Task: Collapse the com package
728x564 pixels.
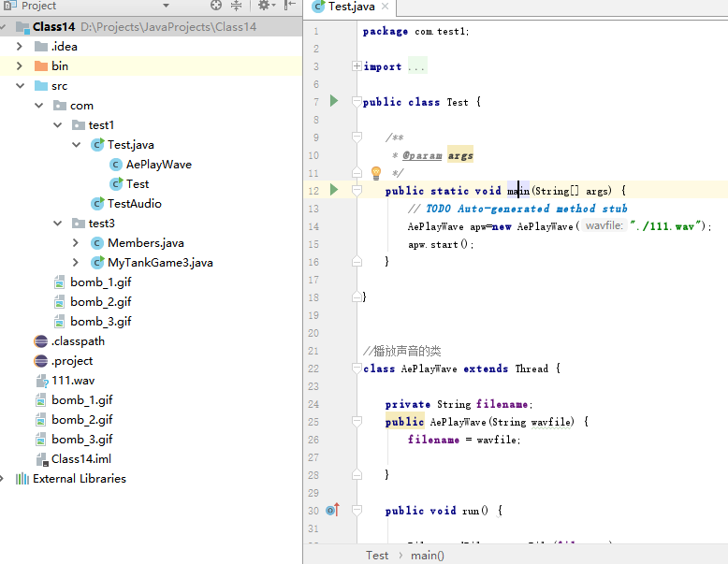Action: click(39, 106)
